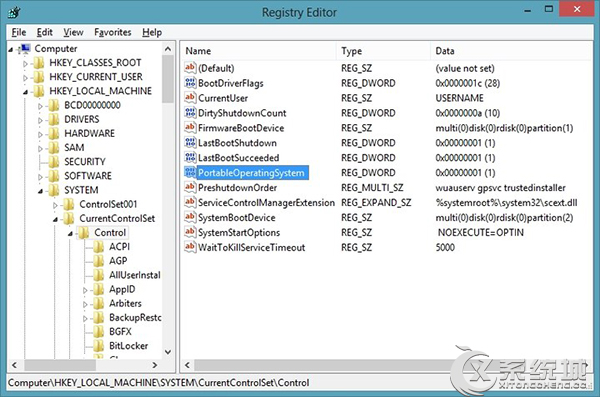The width and height of the screenshot is (600, 397).
Task: Open the File menu
Action: 19,33
